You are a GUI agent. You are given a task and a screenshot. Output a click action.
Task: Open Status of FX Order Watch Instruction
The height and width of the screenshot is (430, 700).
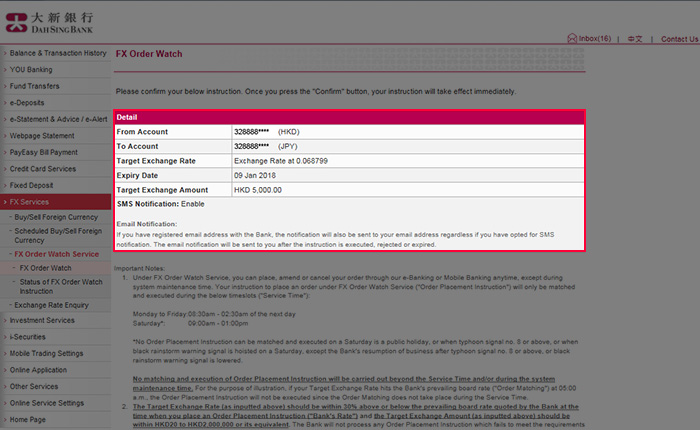[61, 286]
